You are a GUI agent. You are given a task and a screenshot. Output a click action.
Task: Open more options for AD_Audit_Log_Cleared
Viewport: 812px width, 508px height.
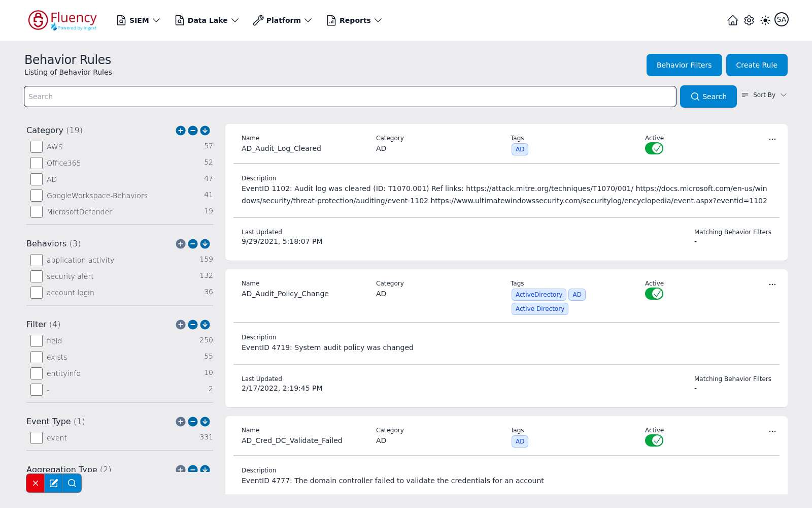pyautogui.click(x=772, y=139)
